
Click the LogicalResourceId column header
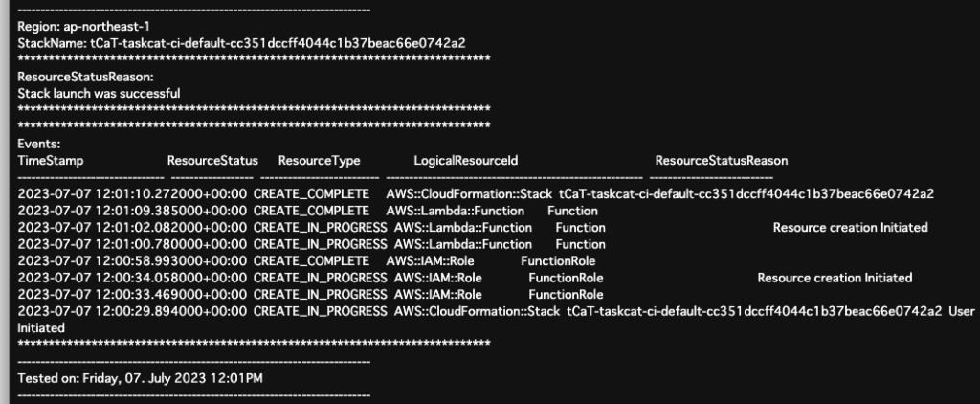tap(466, 161)
